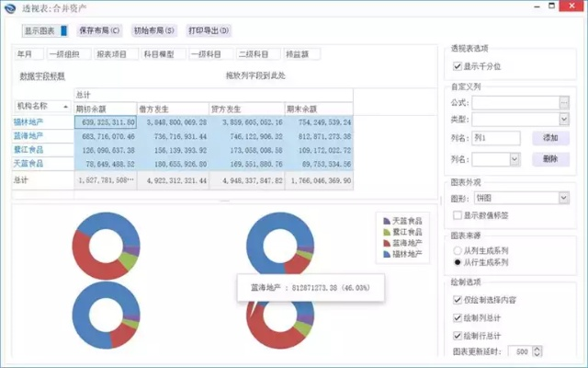The image size is (588, 368).
Task: Click the 蓝海地产 legend marker
Action: pyautogui.click(x=385, y=243)
